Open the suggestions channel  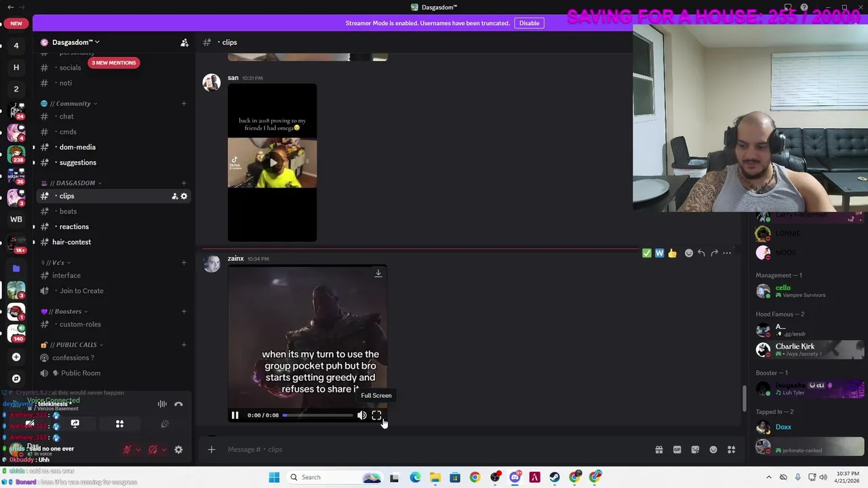click(113, 163)
